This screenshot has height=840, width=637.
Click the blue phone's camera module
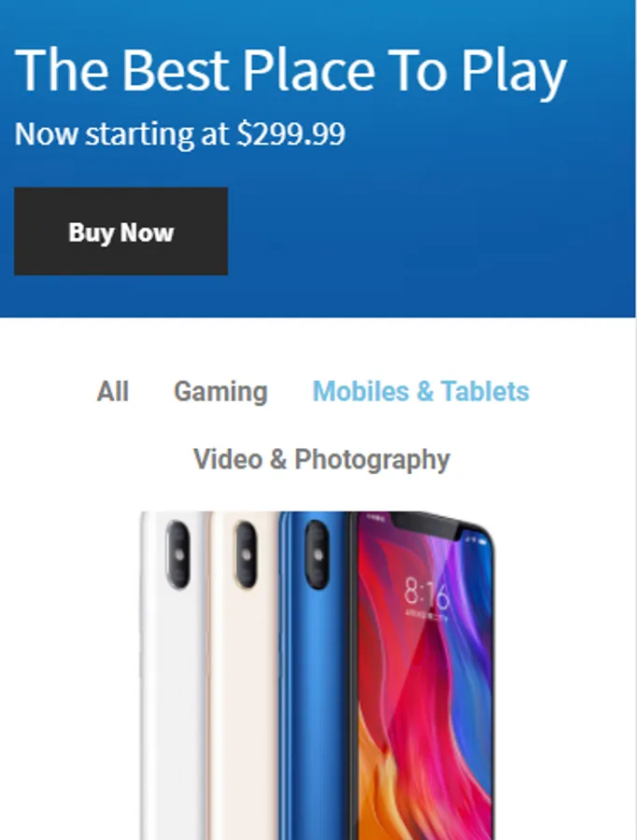317,555
